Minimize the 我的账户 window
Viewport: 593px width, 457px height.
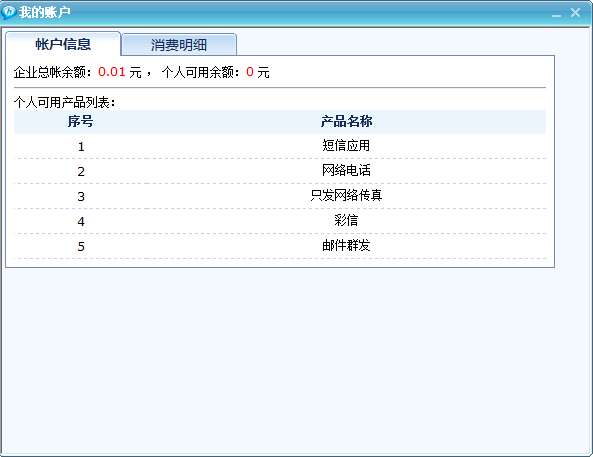556,14
